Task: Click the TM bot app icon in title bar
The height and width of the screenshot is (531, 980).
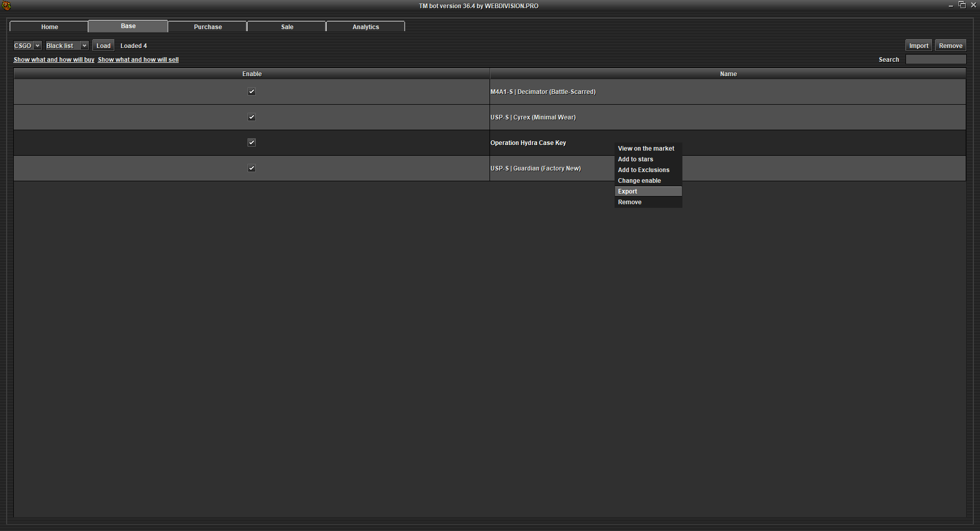Action: coord(7,6)
